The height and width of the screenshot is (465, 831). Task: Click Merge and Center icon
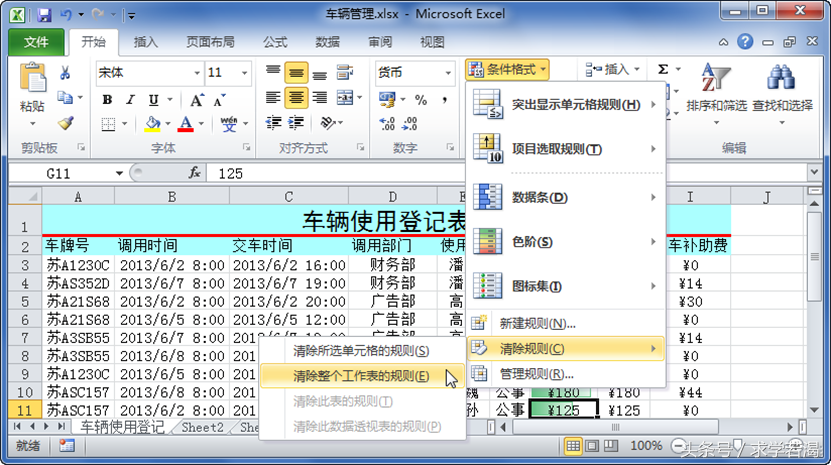[x=345, y=98]
